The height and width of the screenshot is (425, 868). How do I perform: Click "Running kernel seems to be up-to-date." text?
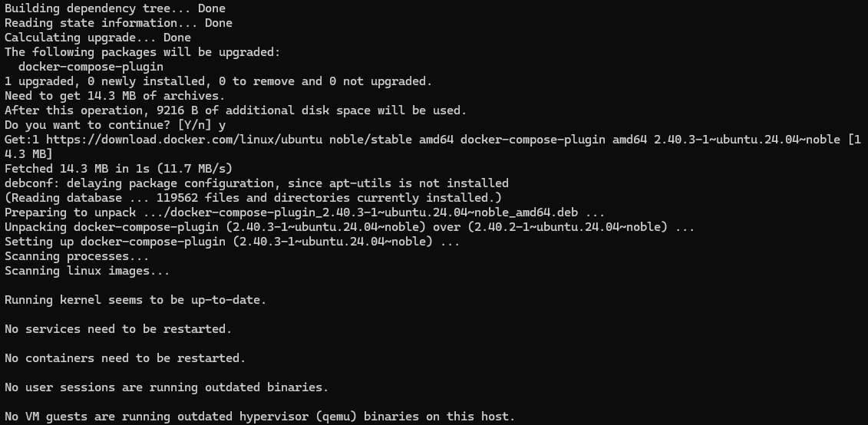[x=135, y=300]
